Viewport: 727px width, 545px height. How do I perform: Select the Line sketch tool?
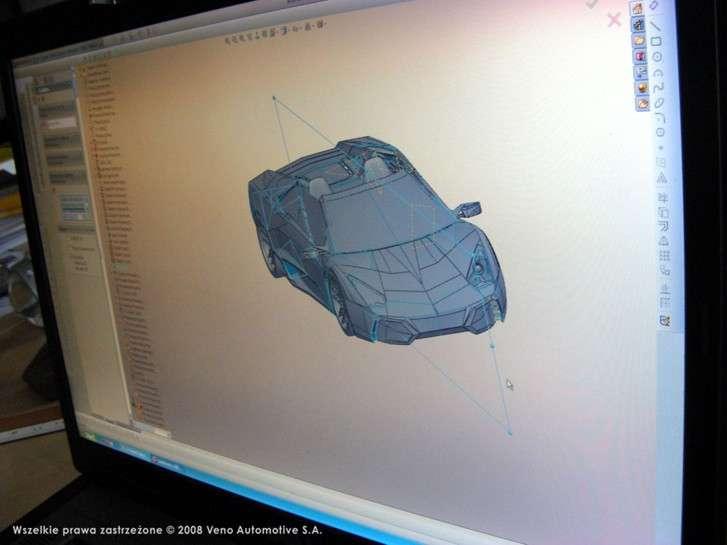656,24
